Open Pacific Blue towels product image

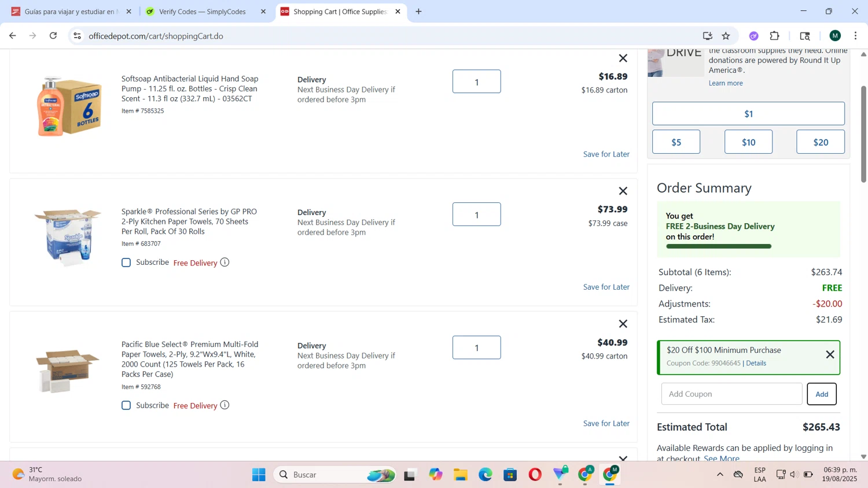tap(67, 371)
